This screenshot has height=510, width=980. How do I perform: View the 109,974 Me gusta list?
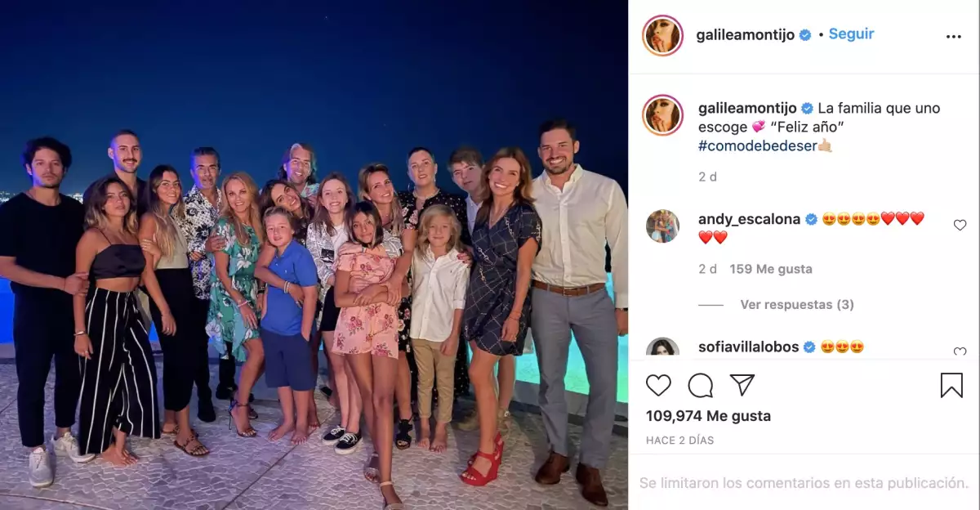pos(708,416)
